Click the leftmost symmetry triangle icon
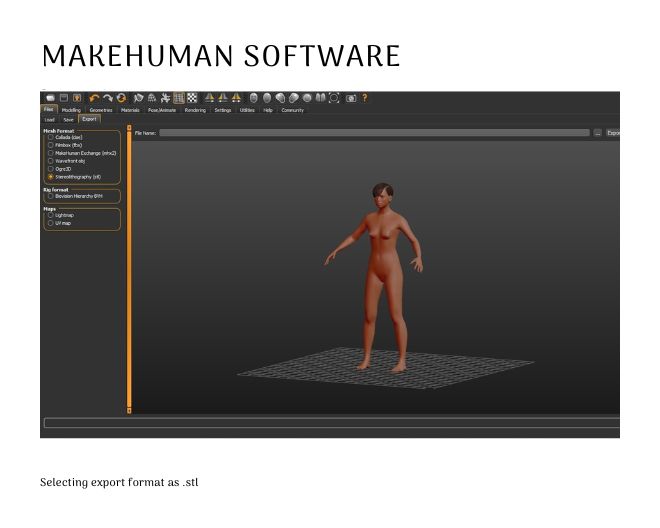 point(209,98)
